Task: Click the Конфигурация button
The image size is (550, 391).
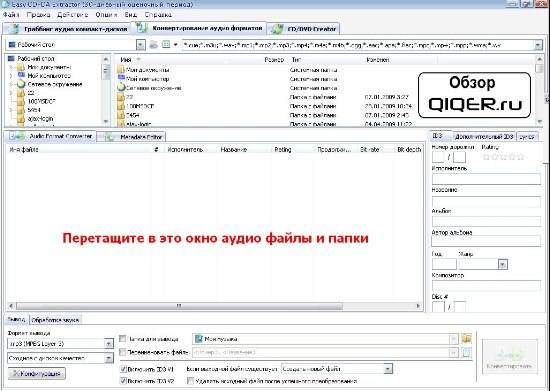Action: [x=37, y=374]
